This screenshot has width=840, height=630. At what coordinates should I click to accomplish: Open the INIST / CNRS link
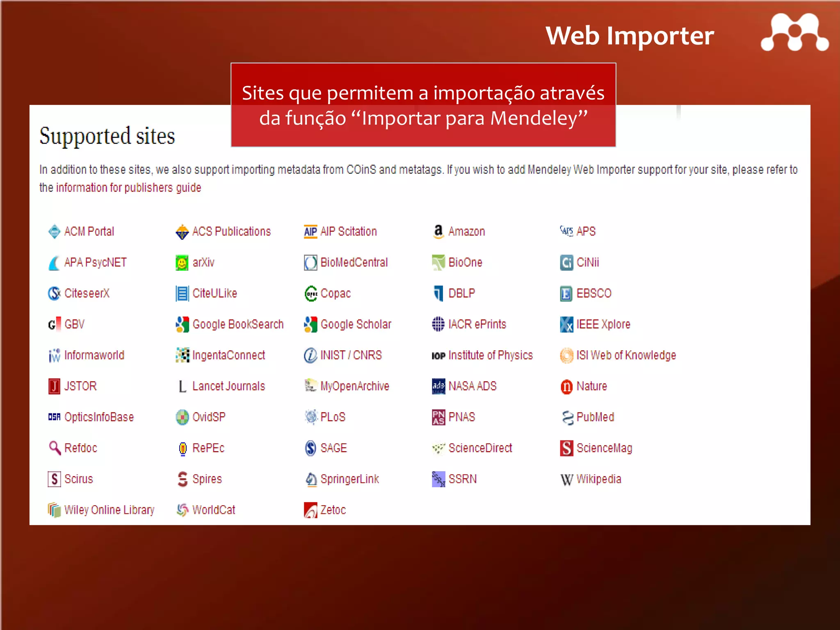click(351, 355)
